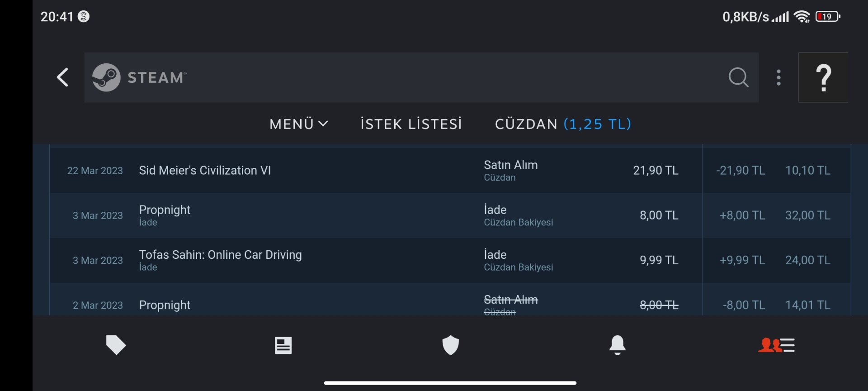Screen dimensions: 868x391
Task: Tap the battery indicator in status bar
Action: point(828,17)
